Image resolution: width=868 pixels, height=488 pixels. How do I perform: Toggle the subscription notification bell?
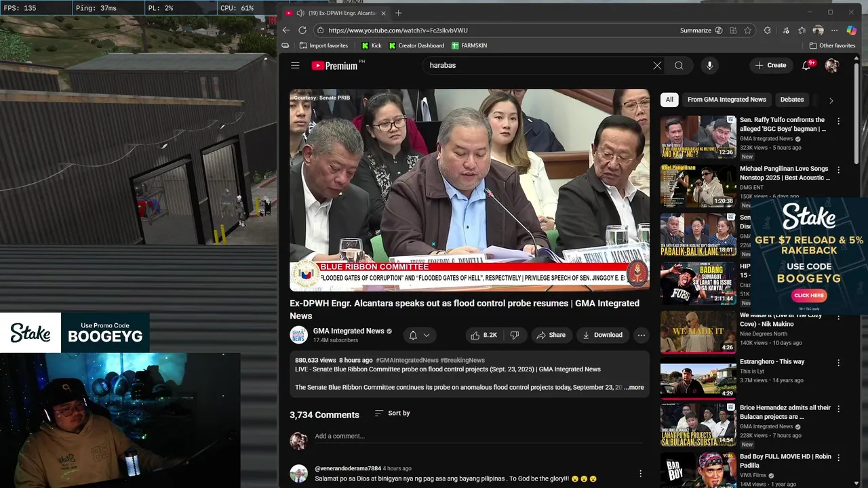coord(413,335)
